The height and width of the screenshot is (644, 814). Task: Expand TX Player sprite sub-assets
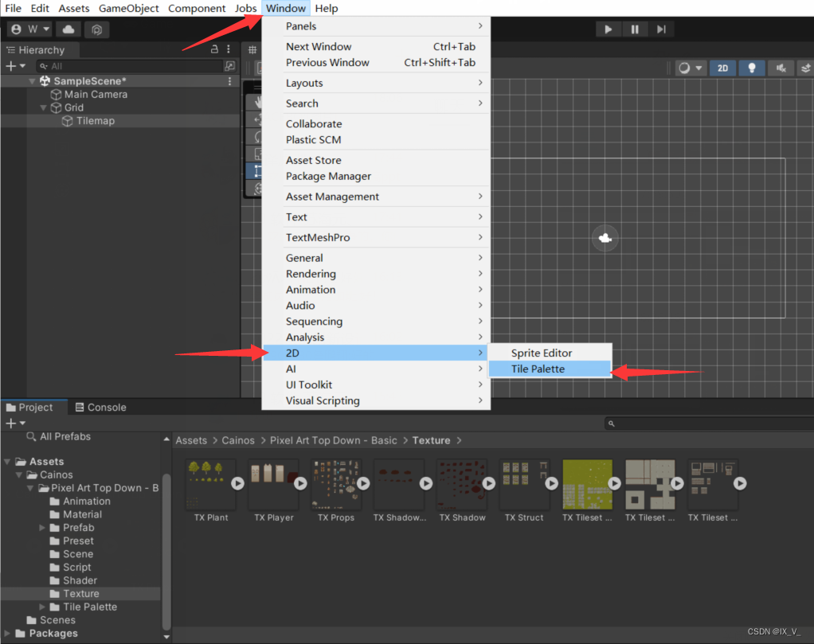(x=300, y=484)
